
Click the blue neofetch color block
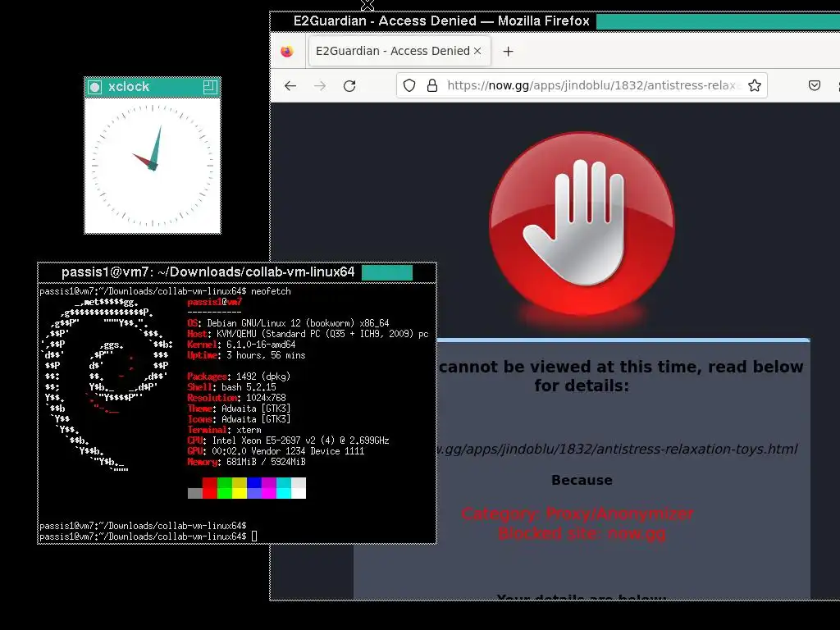[x=254, y=488]
